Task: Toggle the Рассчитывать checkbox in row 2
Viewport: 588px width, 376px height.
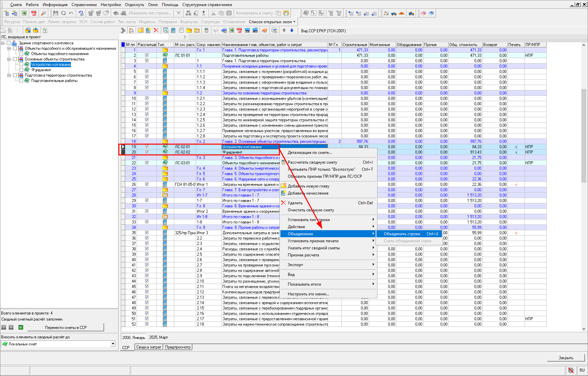Action: [x=147, y=55]
